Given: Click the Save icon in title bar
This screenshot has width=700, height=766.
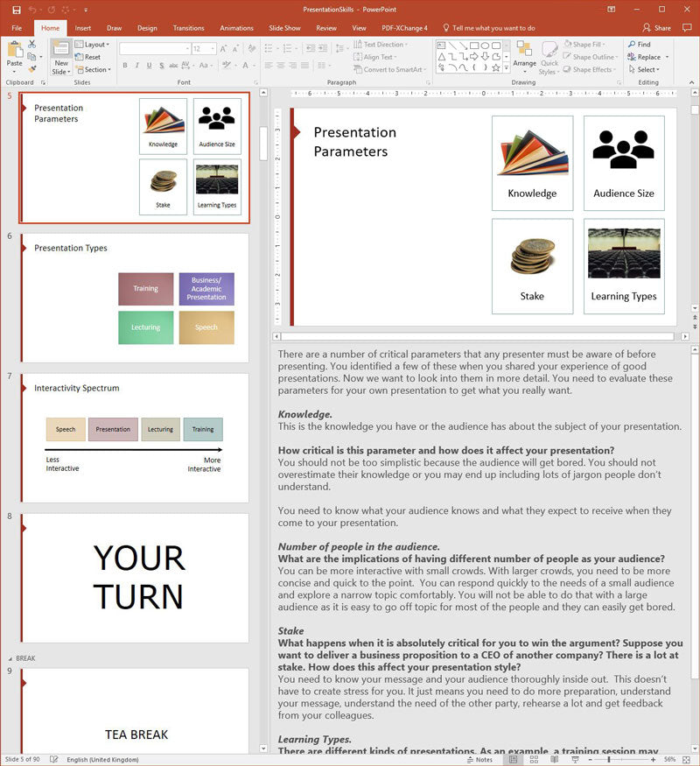Looking at the screenshot, I should [x=16, y=10].
